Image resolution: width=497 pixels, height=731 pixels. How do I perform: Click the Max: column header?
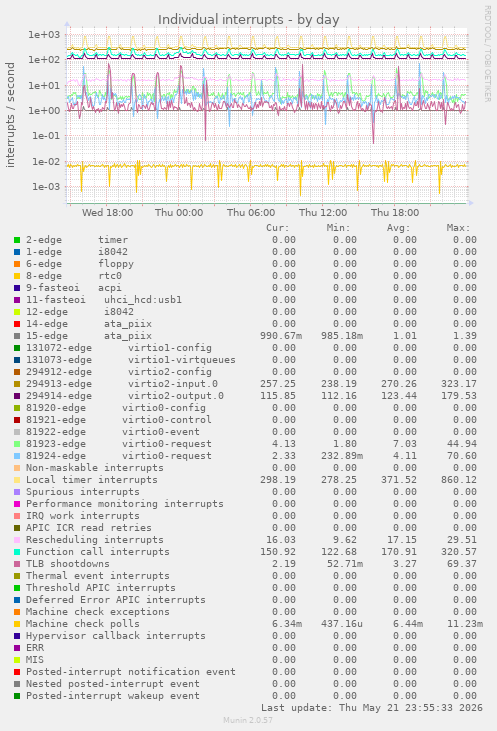click(x=458, y=228)
